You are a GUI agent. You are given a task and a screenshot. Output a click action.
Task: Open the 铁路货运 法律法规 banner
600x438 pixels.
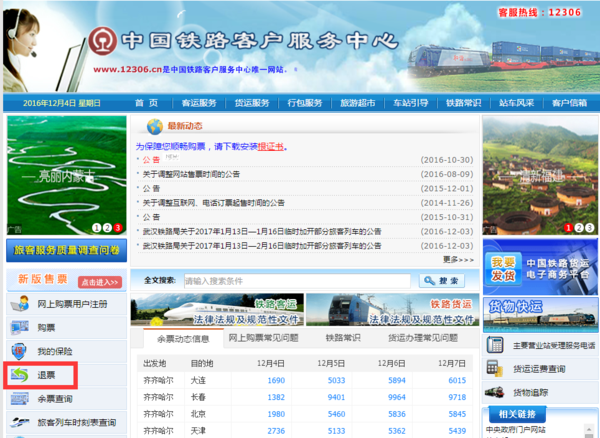393,310
